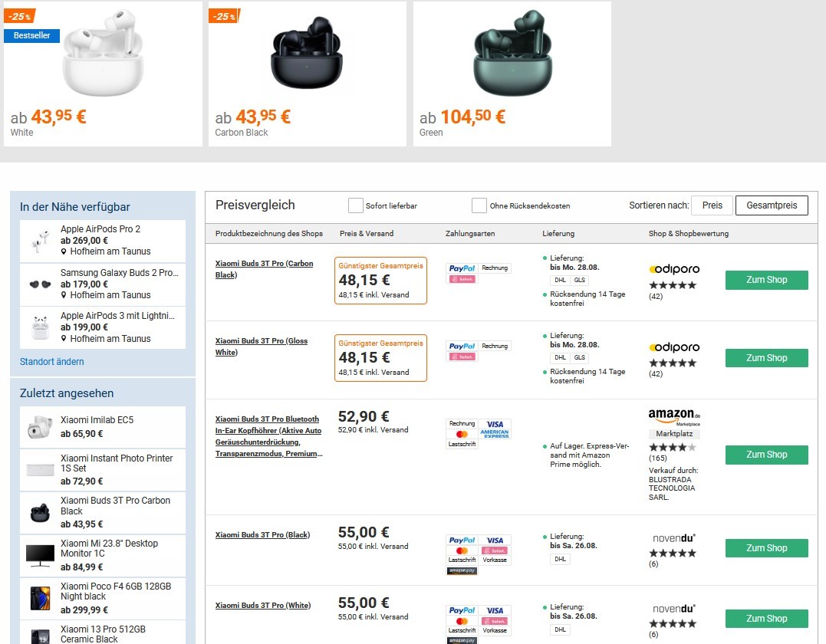This screenshot has width=826, height=644.
Task: Click the novendu logo in the Black row
Action: 674,538
